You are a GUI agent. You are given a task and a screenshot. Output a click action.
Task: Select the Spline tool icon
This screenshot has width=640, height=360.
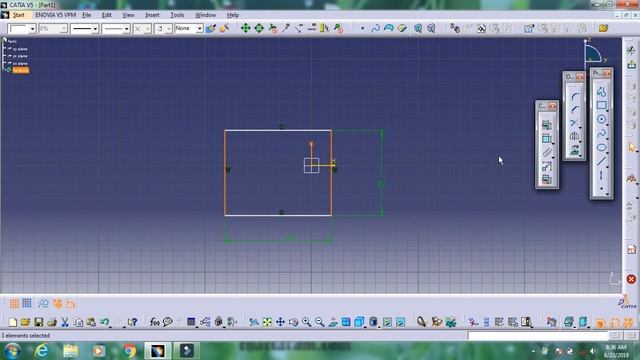click(601, 133)
